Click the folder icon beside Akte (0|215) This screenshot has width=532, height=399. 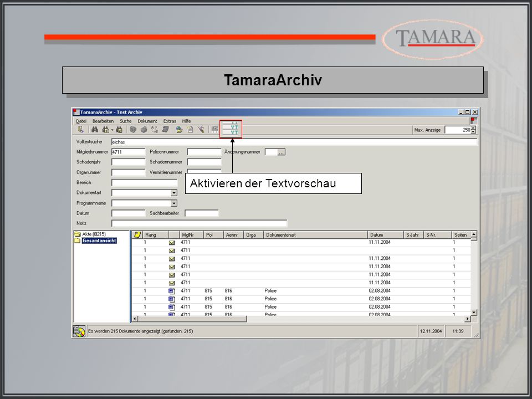point(78,234)
